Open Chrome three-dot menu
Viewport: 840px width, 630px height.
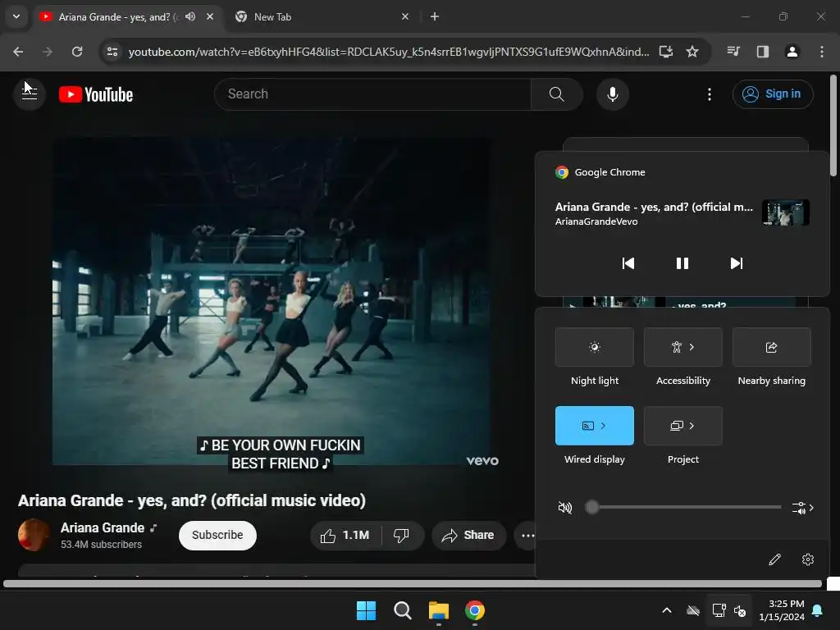(x=822, y=52)
